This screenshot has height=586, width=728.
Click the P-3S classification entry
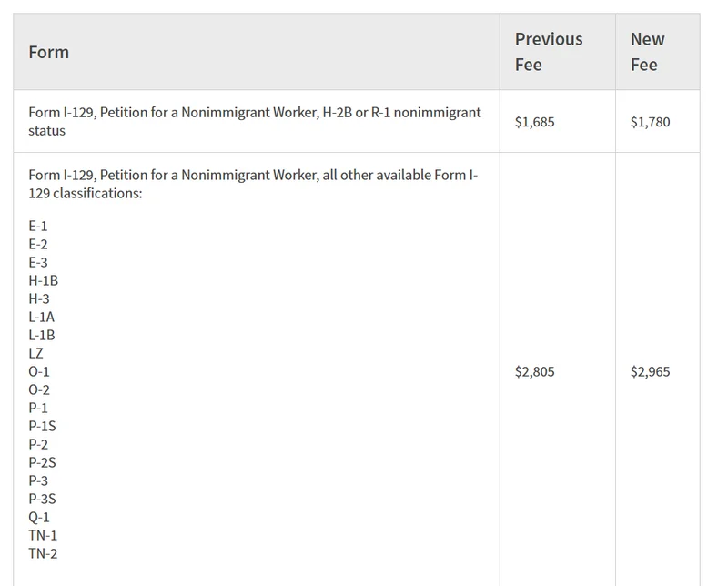click(43, 499)
